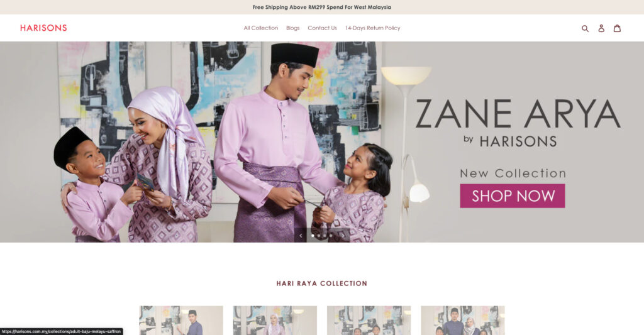The height and width of the screenshot is (335, 644).
Task: Open the account login icon
Action: (x=601, y=28)
